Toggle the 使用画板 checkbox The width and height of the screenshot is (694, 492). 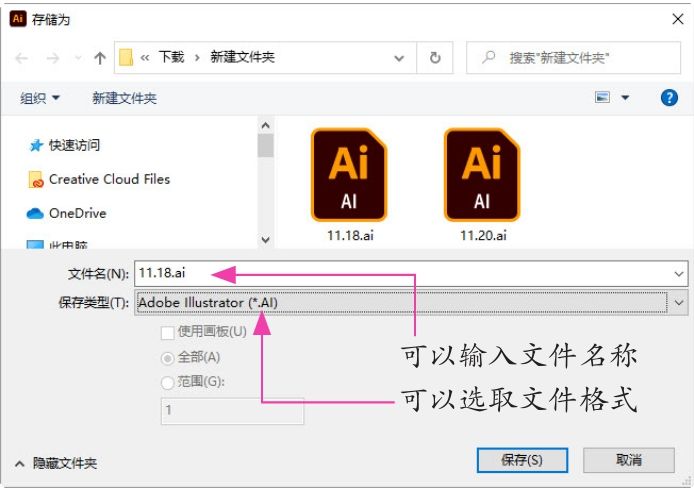coord(167,333)
